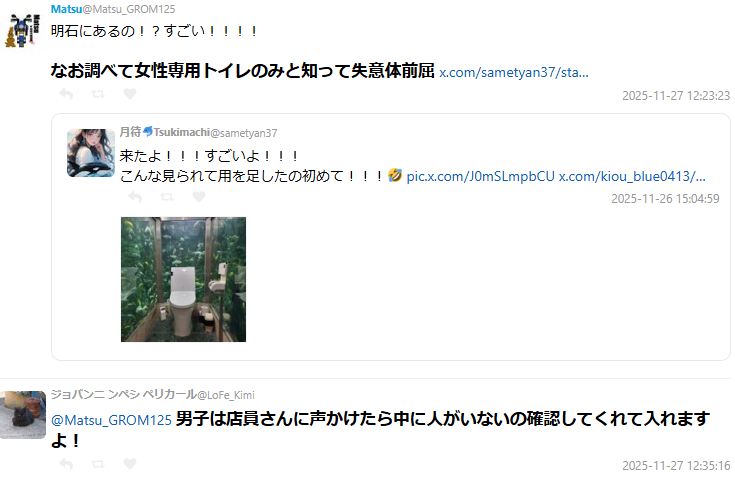735x478 pixels.
Task: Retweet Matsu's top tweet
Action: coord(98,94)
